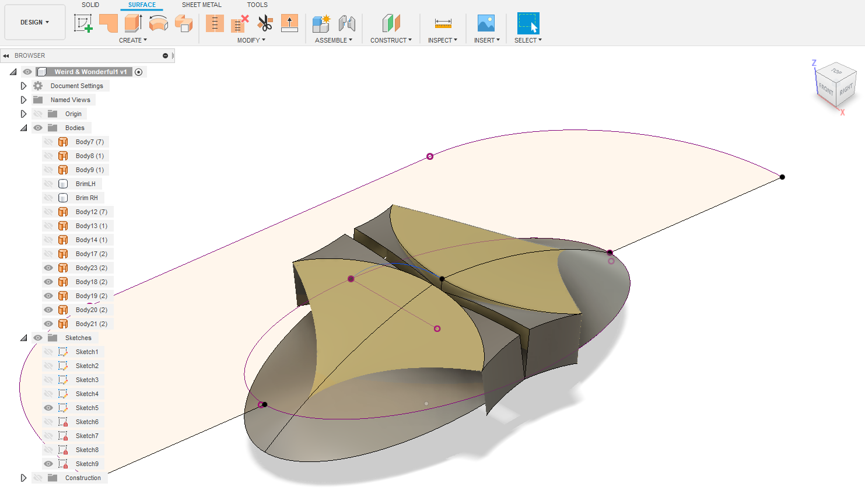Viewport: 865px width, 504px height.
Task: Open the INSPECT dropdown menu
Action: [x=443, y=40]
